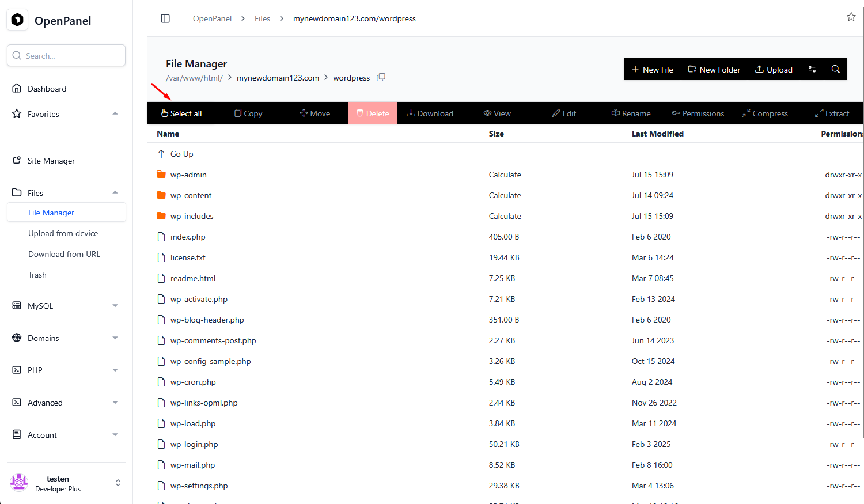
Task: Open file search magnifier icon
Action: (x=836, y=69)
